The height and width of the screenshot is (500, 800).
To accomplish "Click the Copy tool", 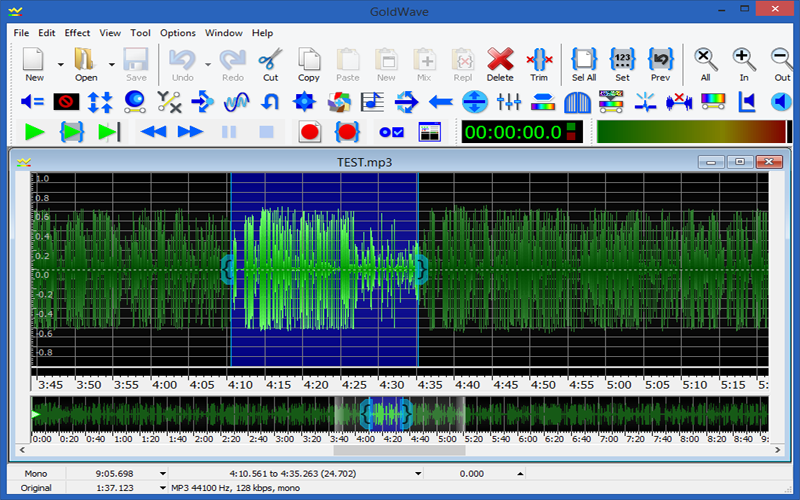I will pos(309,64).
